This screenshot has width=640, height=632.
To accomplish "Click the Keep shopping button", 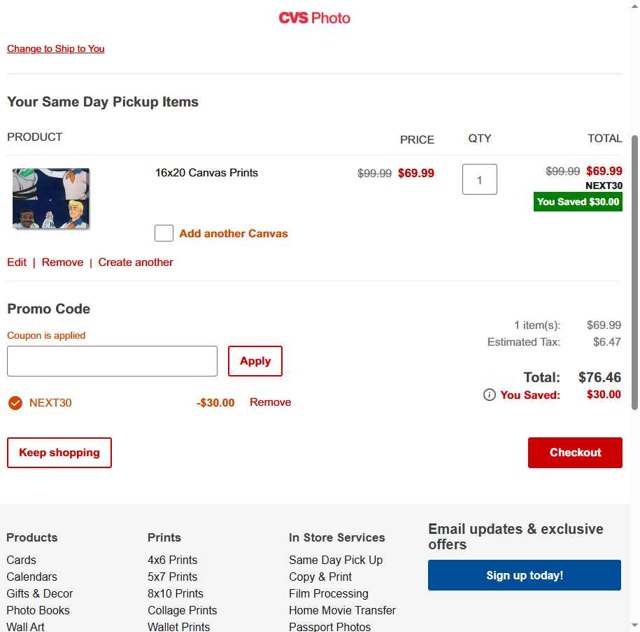I will [x=59, y=453].
